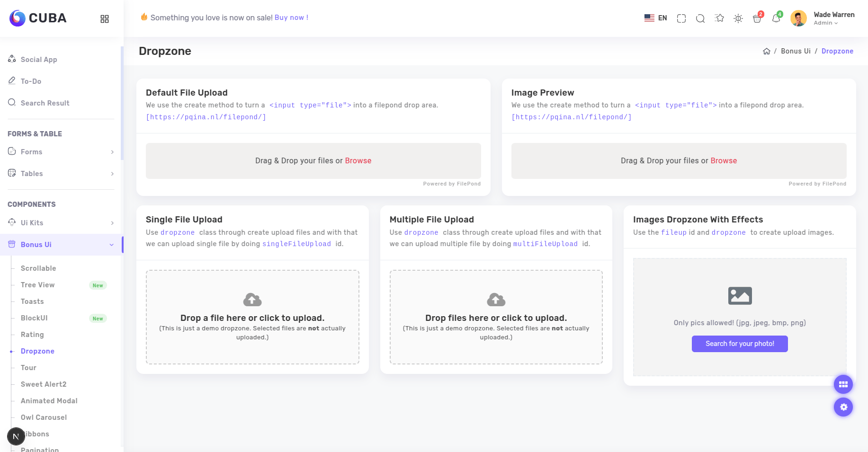
Task: Click Browse in Default File Upload
Action: point(358,161)
